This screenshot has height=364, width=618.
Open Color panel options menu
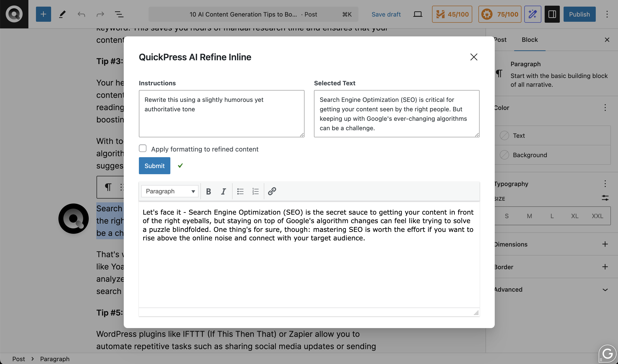tap(605, 108)
